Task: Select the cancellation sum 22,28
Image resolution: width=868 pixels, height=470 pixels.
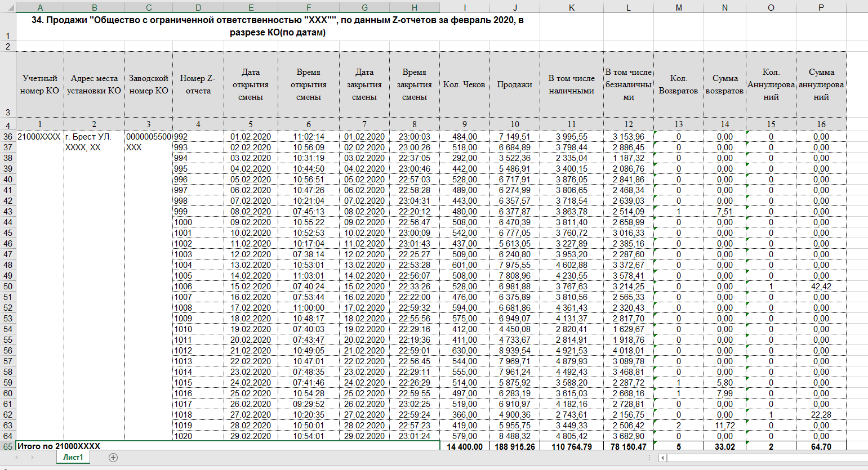Action: pyautogui.click(x=821, y=415)
